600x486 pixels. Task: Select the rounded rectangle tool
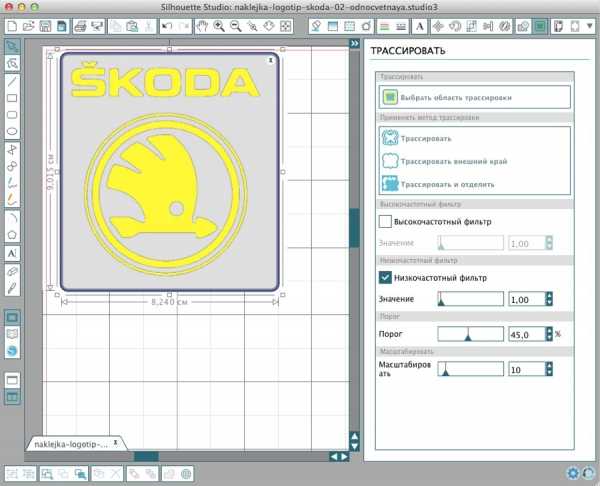coord(12,115)
